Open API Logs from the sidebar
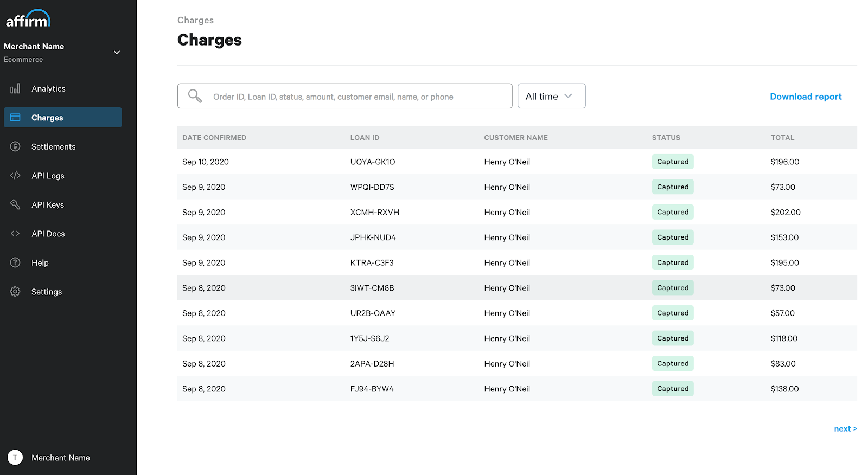Screen dimensions: 868x475 [48, 176]
